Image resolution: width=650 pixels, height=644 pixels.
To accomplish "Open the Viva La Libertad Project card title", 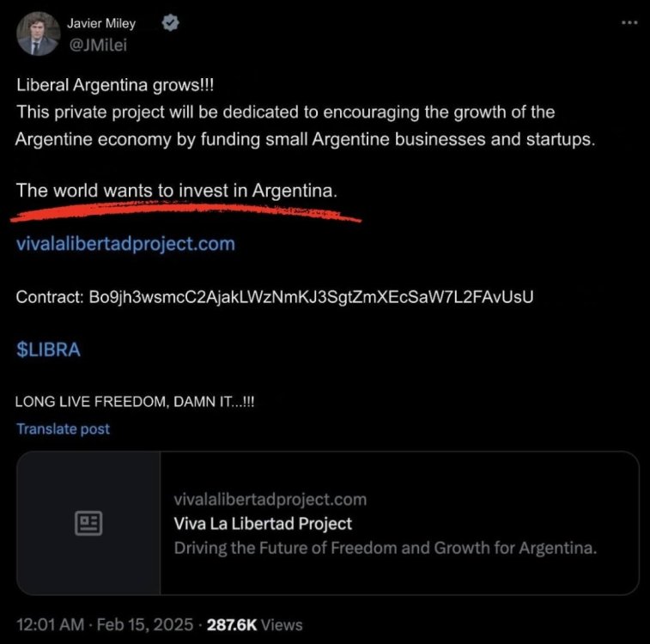I will coord(263,523).
